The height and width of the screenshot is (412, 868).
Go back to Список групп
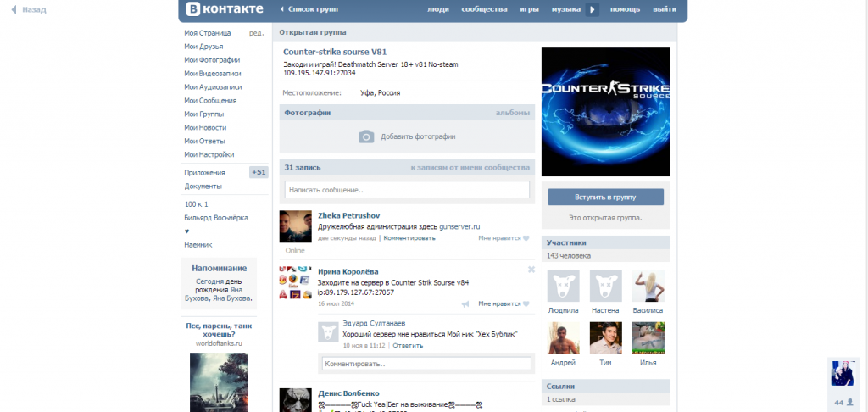click(310, 9)
